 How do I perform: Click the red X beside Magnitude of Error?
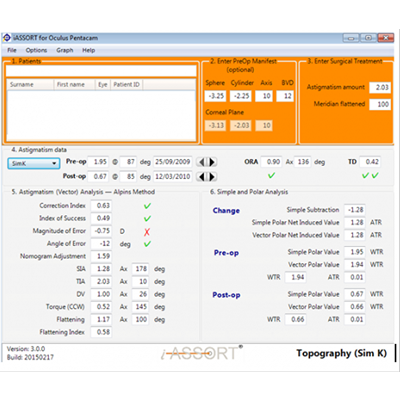click(x=147, y=232)
